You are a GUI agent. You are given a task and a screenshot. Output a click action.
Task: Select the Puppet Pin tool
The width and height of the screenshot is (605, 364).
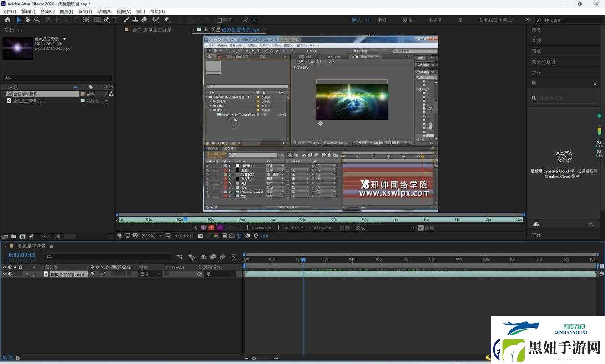tap(166, 20)
